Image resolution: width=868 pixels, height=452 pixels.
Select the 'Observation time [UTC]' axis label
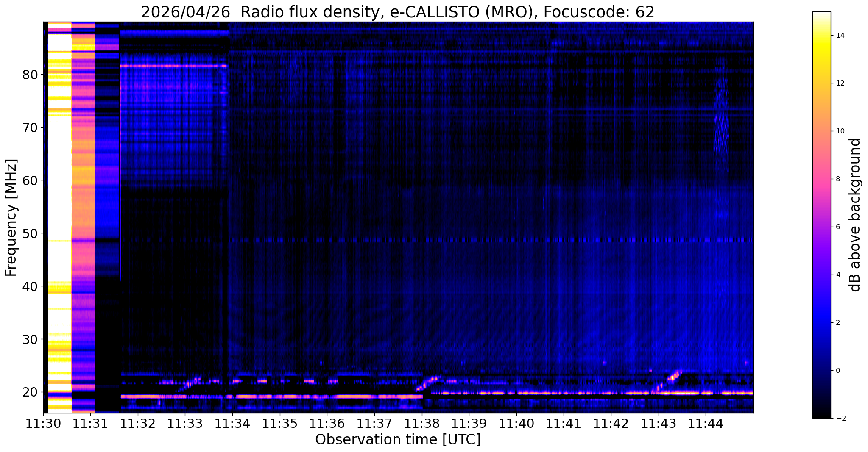[398, 440]
